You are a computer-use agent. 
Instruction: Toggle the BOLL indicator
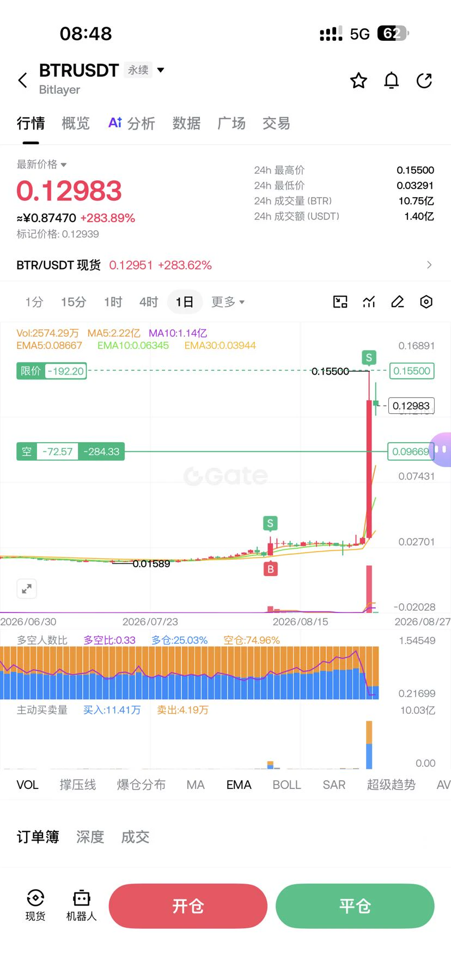tap(287, 785)
